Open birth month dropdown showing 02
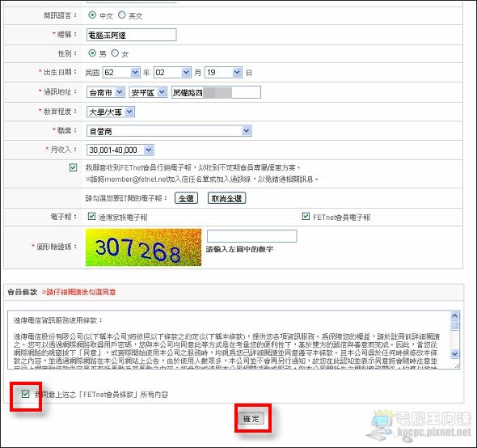477x448 pixels. tap(172, 73)
